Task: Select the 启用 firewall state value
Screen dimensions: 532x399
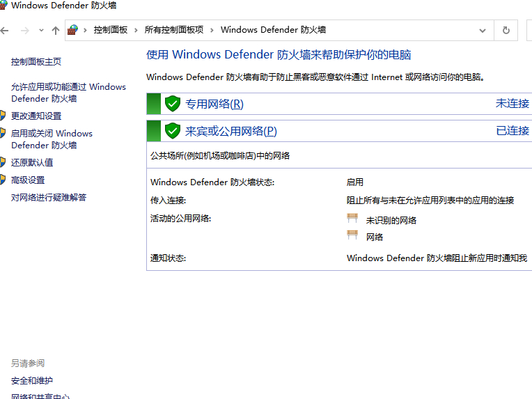Action: pos(355,182)
